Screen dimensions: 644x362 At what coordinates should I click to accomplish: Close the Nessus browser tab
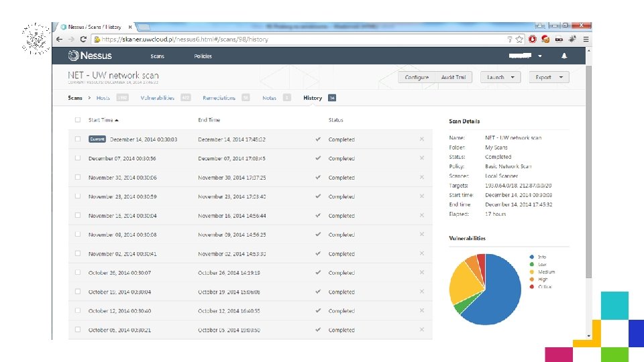point(130,27)
